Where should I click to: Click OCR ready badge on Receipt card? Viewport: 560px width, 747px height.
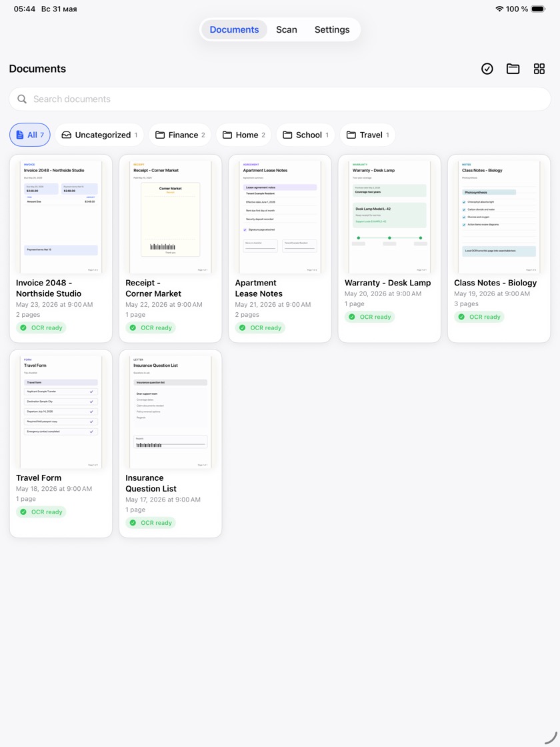pyautogui.click(x=151, y=327)
